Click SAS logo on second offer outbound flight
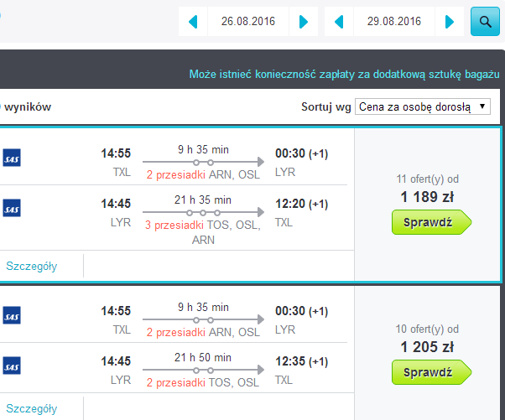Image resolution: width=505 pixels, height=420 pixels. (x=12, y=315)
